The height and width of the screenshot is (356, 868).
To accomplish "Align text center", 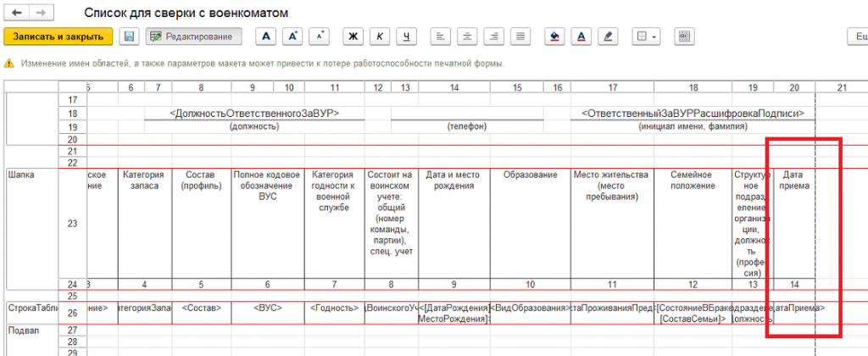I will coord(467,36).
